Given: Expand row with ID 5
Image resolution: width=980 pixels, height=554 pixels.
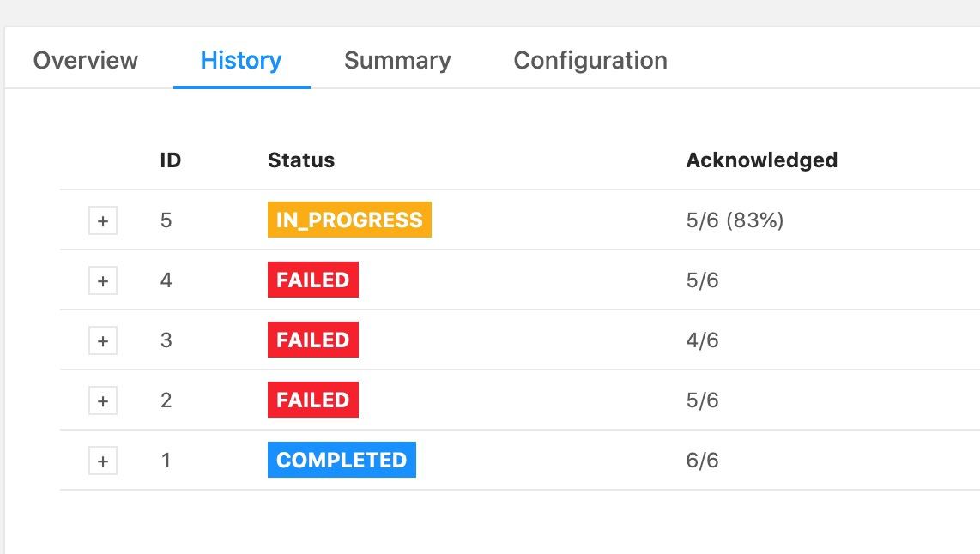Looking at the screenshot, I should (x=103, y=221).
